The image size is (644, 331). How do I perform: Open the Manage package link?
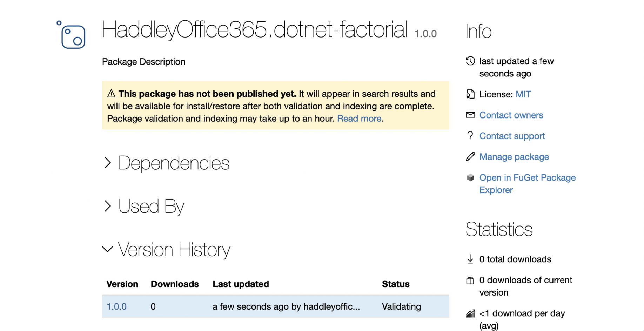[x=514, y=157]
